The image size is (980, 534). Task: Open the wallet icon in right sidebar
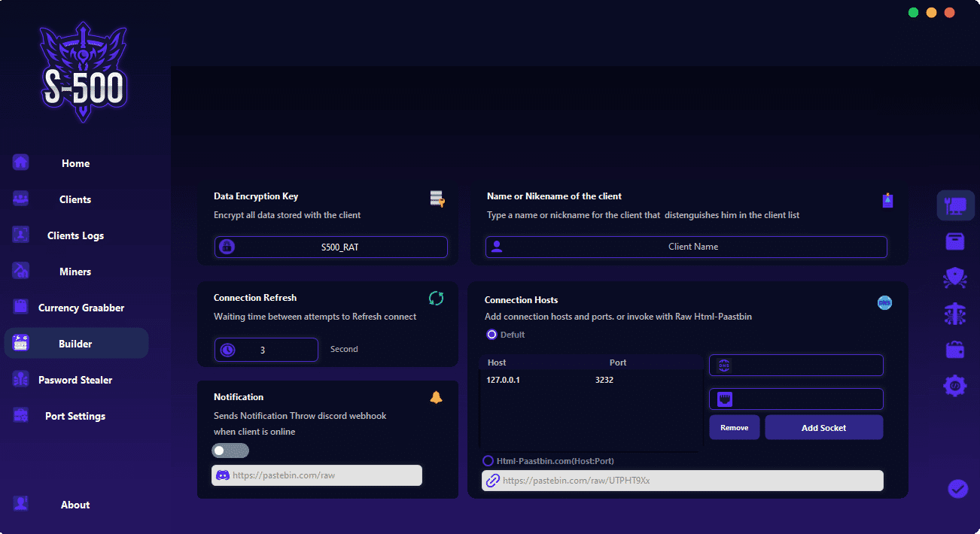pyautogui.click(x=955, y=350)
